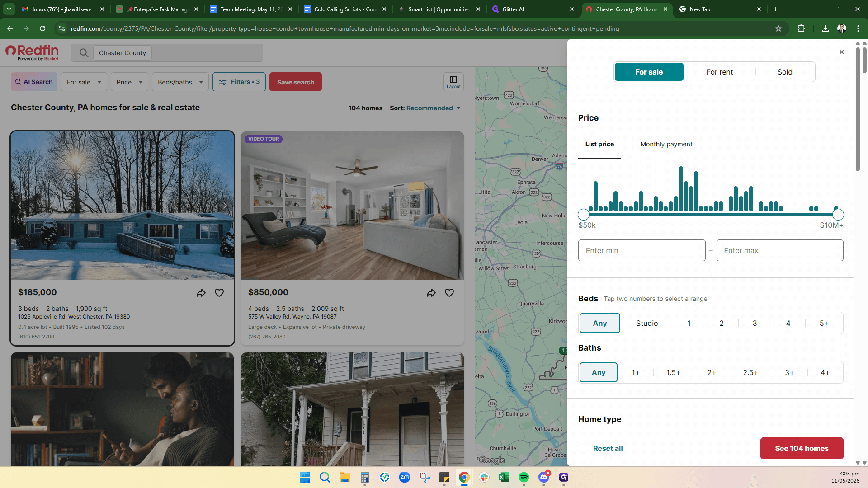Viewport: 868px width, 488px height.
Task: Select Studio beds option
Action: pos(647,323)
